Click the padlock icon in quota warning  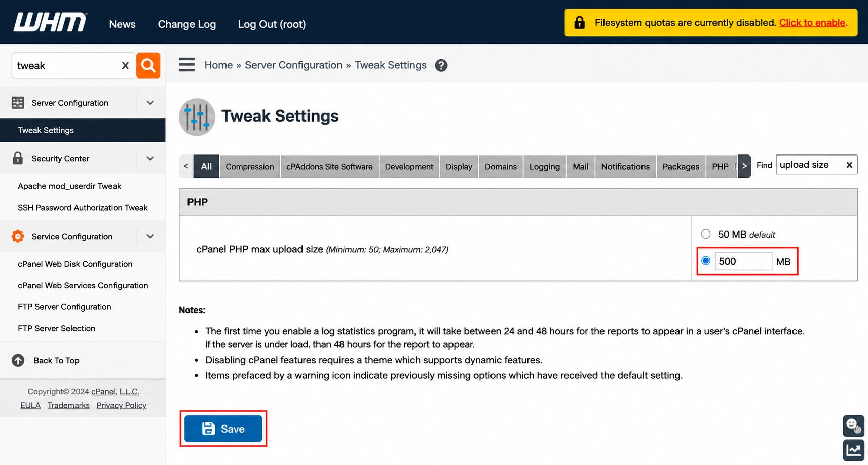pos(579,23)
